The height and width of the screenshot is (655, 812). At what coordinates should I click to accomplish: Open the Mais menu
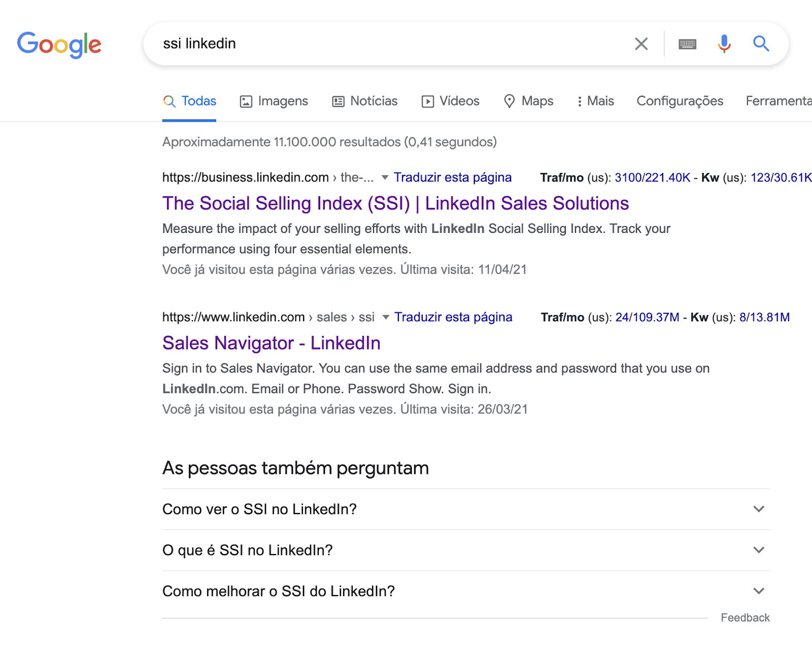pos(595,101)
